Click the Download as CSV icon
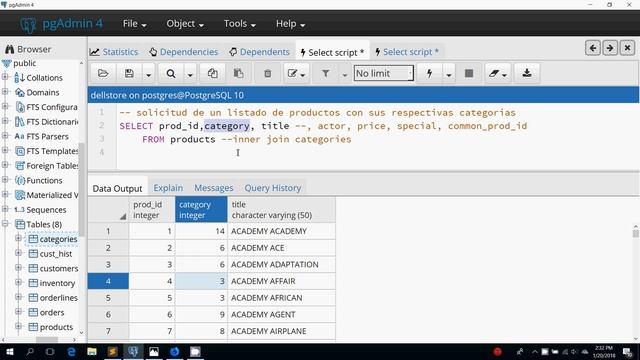640x360 pixels. coord(527,73)
